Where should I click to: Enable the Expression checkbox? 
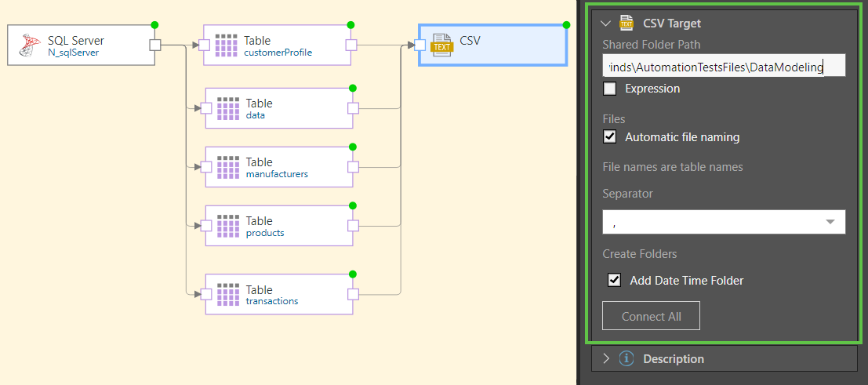pos(610,89)
